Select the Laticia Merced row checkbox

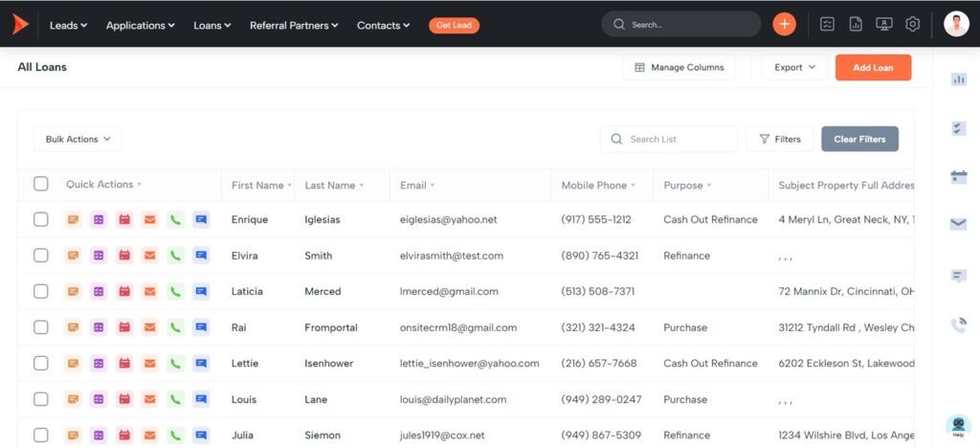pos(40,291)
